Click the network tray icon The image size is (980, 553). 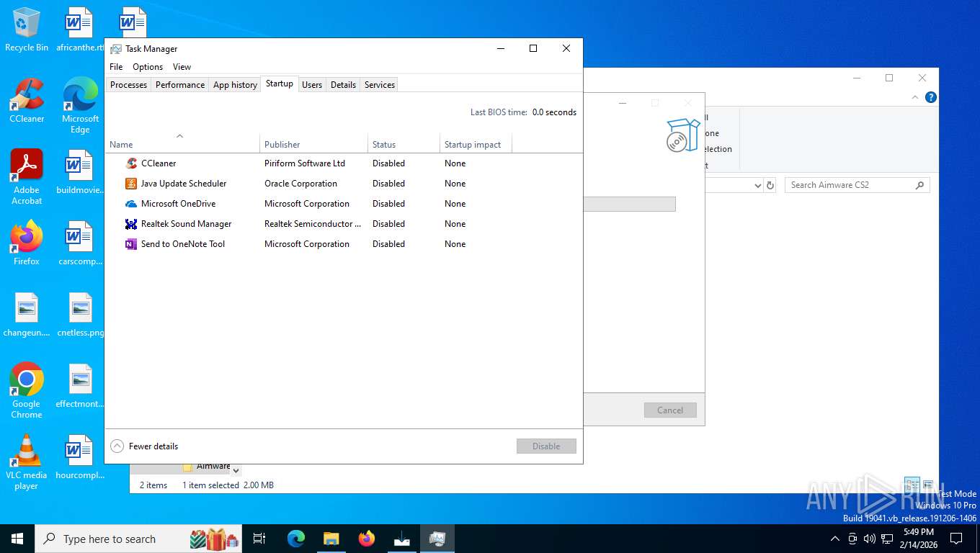887,539
